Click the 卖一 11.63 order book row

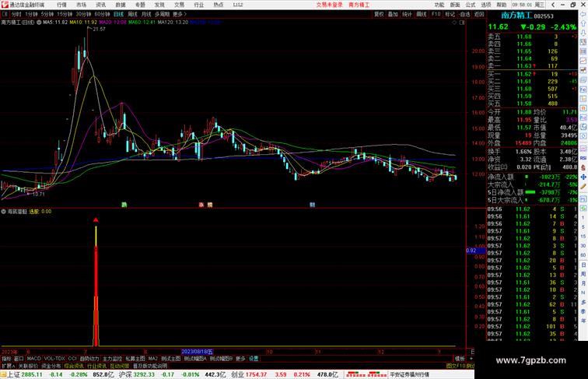pyautogui.click(x=532, y=66)
